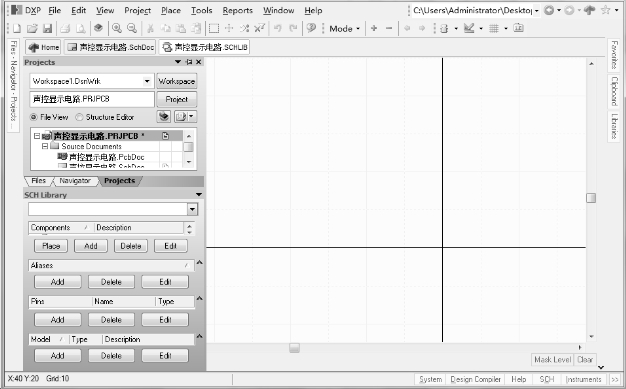Image resolution: width=626 pixels, height=389 pixels.
Task: Click the Paste toolbar icon
Action: (x=181, y=28)
